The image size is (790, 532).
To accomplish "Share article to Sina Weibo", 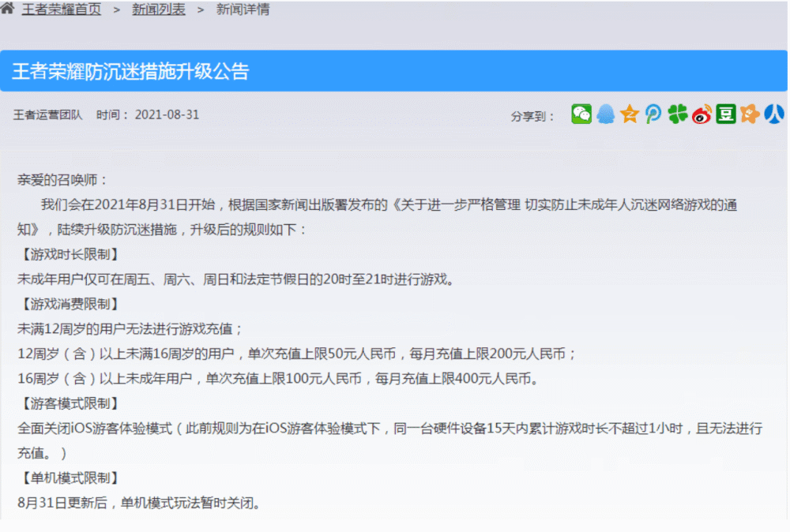I will (702, 114).
